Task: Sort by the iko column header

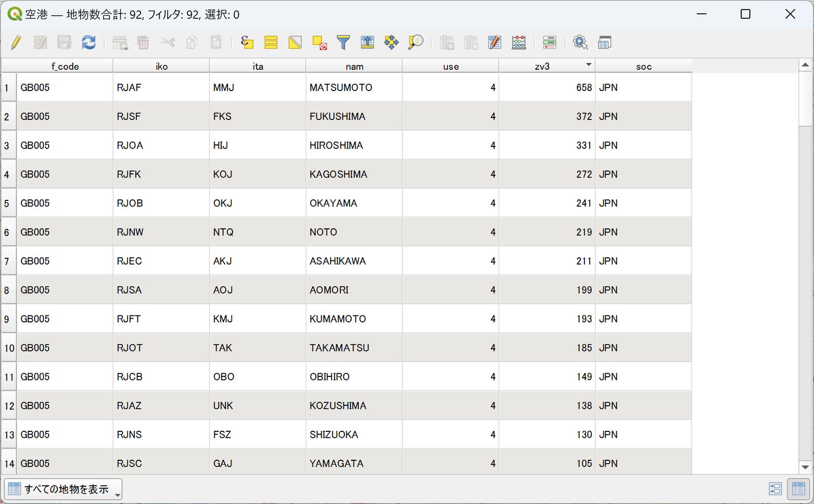Action: 161,66
